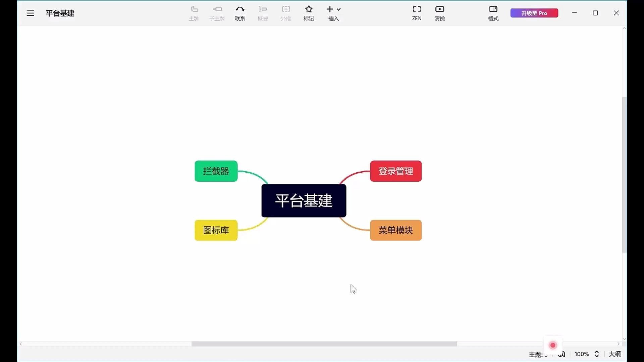Click the 升级至 Pro upgrade button

534,13
